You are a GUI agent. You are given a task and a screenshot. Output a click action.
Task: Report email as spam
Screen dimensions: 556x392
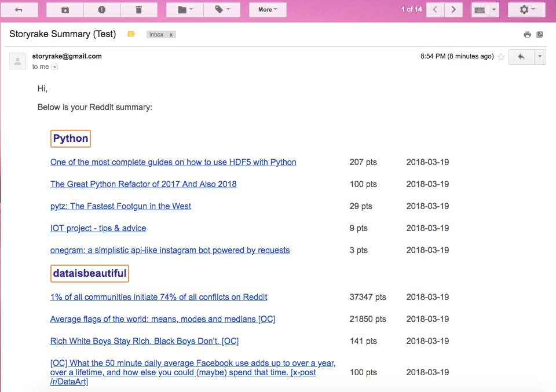102,10
